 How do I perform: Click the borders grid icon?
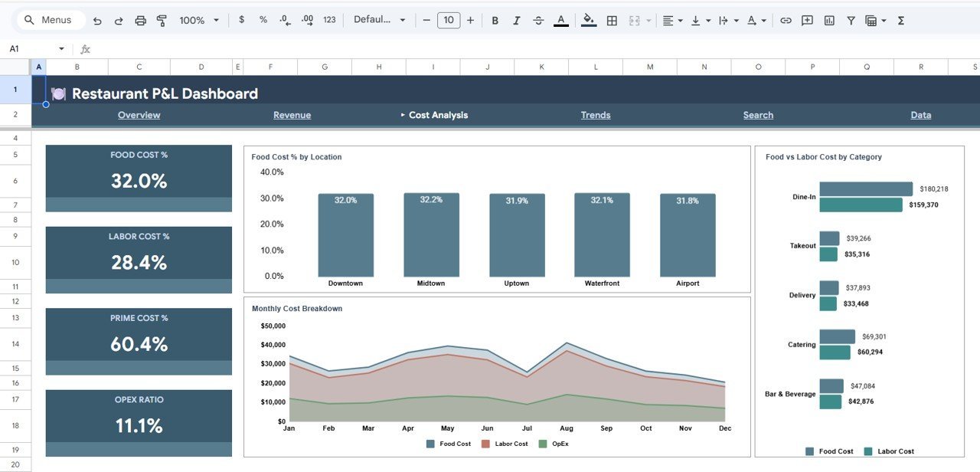pyautogui.click(x=612, y=21)
